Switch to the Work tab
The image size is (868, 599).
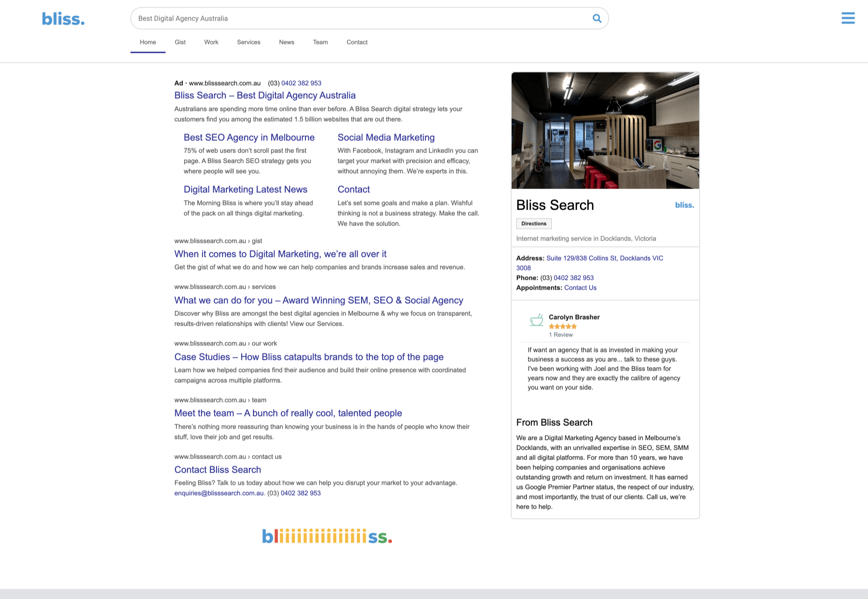coord(211,42)
